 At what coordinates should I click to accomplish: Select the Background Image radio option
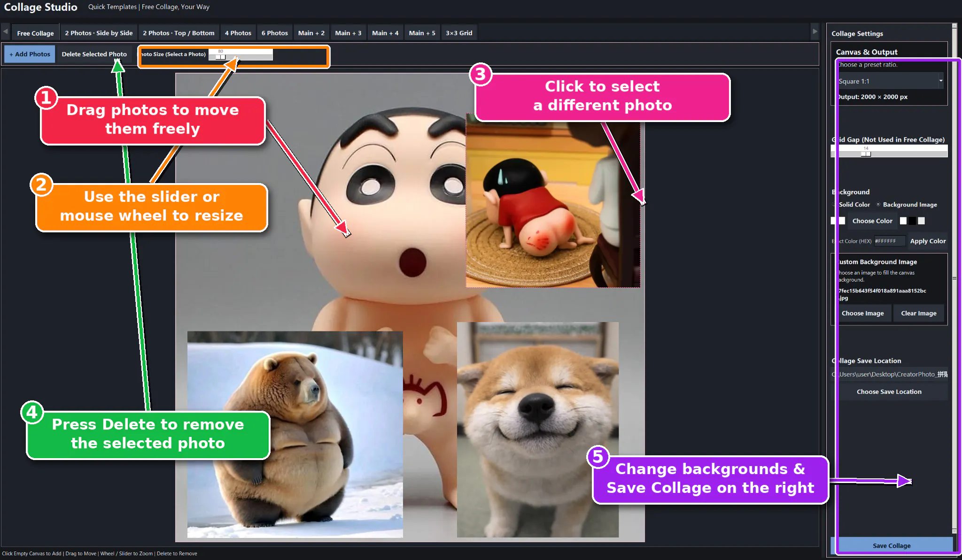(x=907, y=205)
